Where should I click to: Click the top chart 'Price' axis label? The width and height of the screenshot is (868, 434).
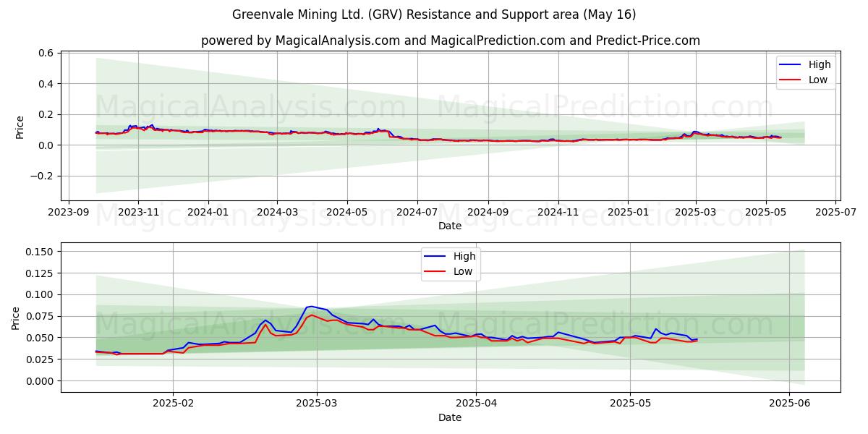20,127
